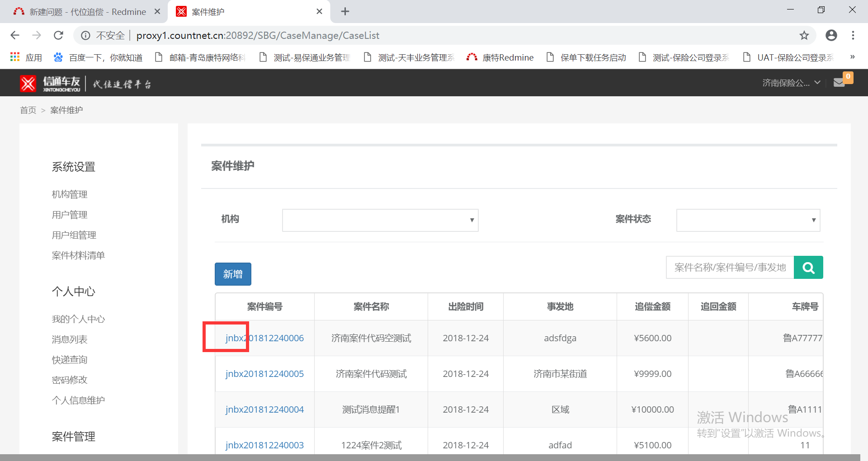
Task: Open the 济南保险公... account dropdown
Action: coord(791,83)
